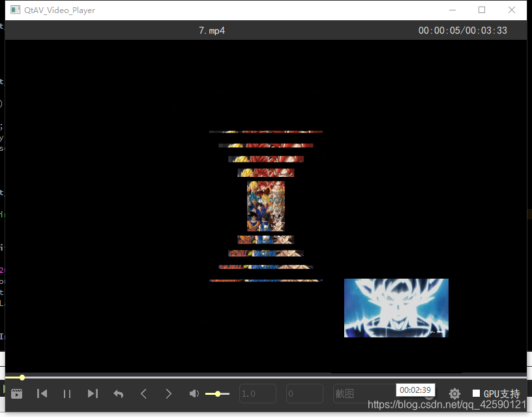Close the QtAV_Video_Player window
This screenshot has height=417, width=532.
tap(512, 10)
